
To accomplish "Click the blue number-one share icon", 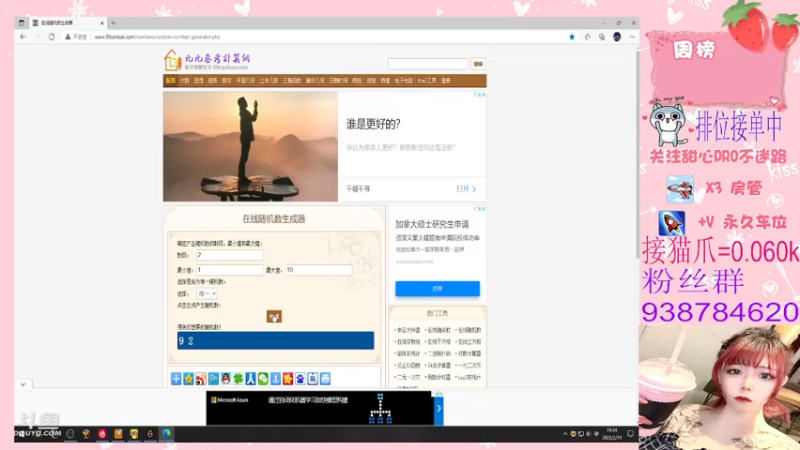I will point(276,378).
